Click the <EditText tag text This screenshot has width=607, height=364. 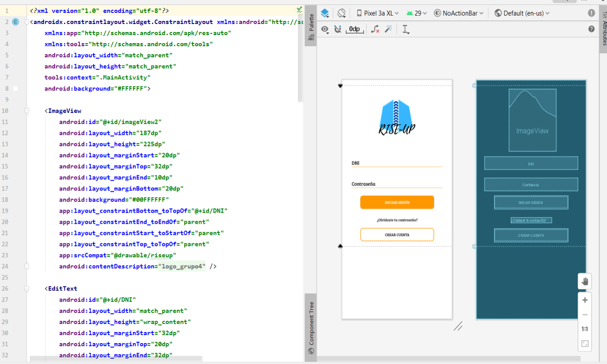(x=61, y=289)
